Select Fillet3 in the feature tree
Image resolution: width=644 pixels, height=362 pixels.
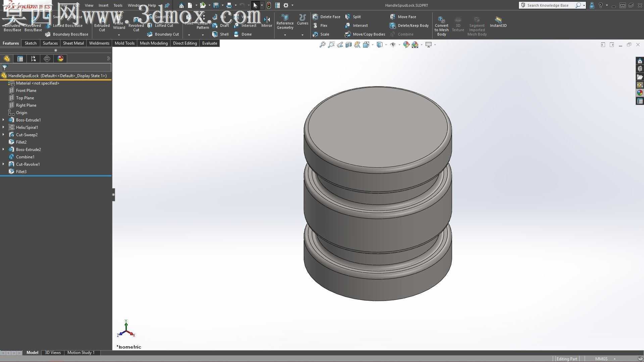(x=21, y=171)
